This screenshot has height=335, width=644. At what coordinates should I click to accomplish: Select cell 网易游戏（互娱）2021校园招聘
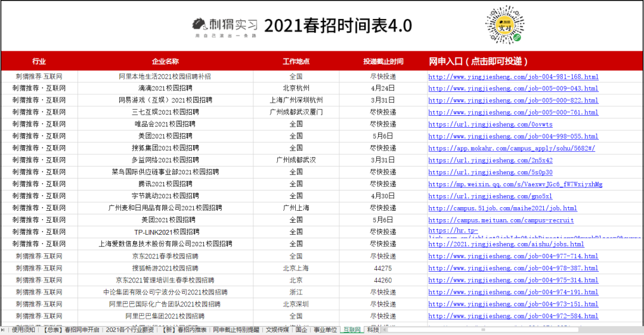[165, 100]
